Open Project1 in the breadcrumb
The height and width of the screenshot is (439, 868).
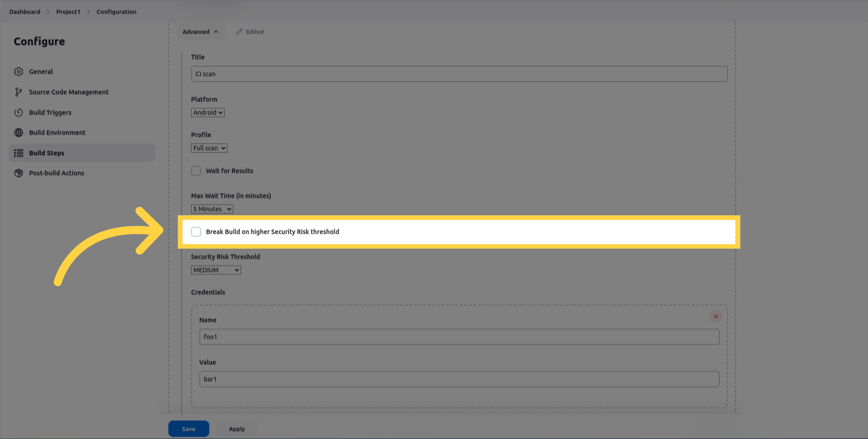click(68, 12)
